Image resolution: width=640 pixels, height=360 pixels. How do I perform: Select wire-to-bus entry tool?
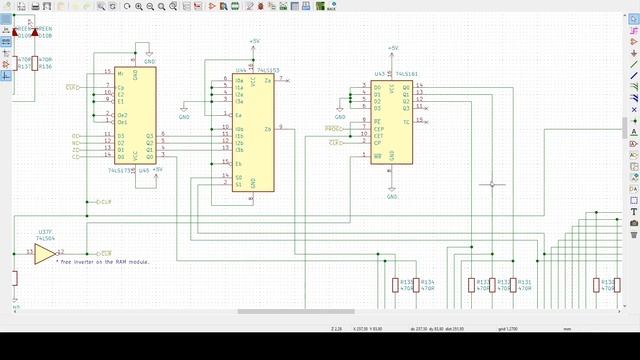pos(634,87)
